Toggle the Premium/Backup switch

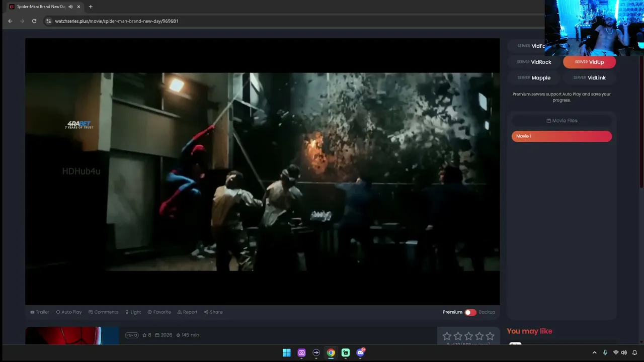click(470, 312)
